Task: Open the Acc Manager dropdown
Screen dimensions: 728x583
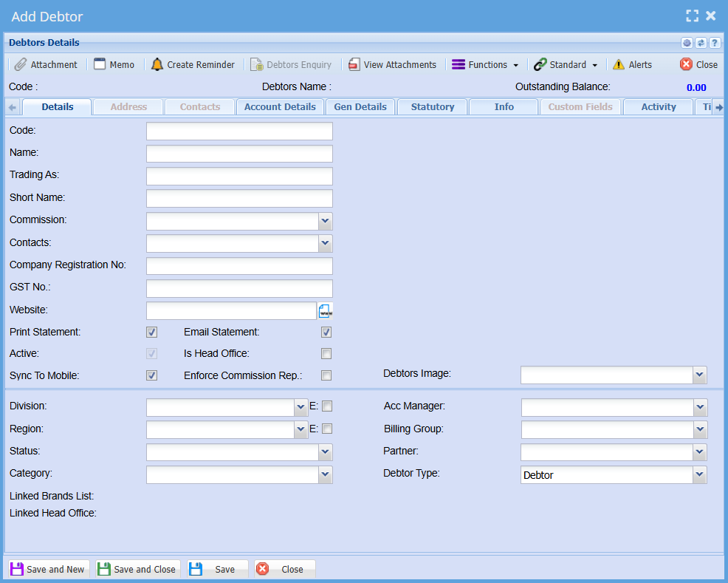Action: 700,408
